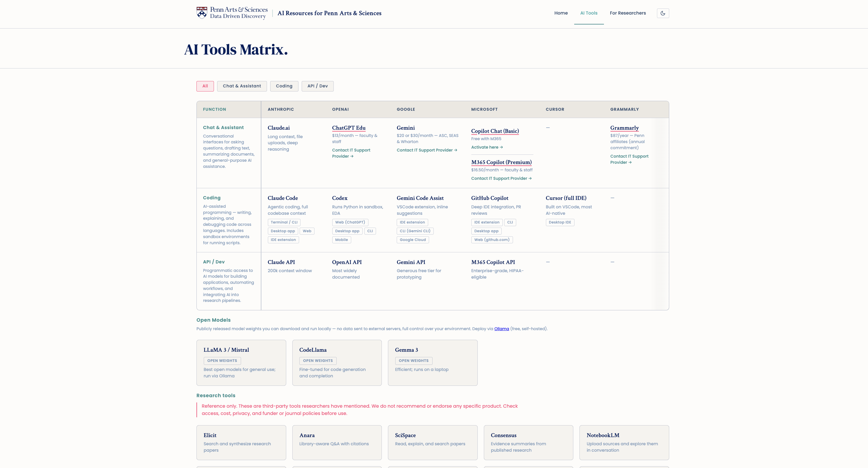
Task: Click the Gemini API entry
Action: (x=411, y=262)
